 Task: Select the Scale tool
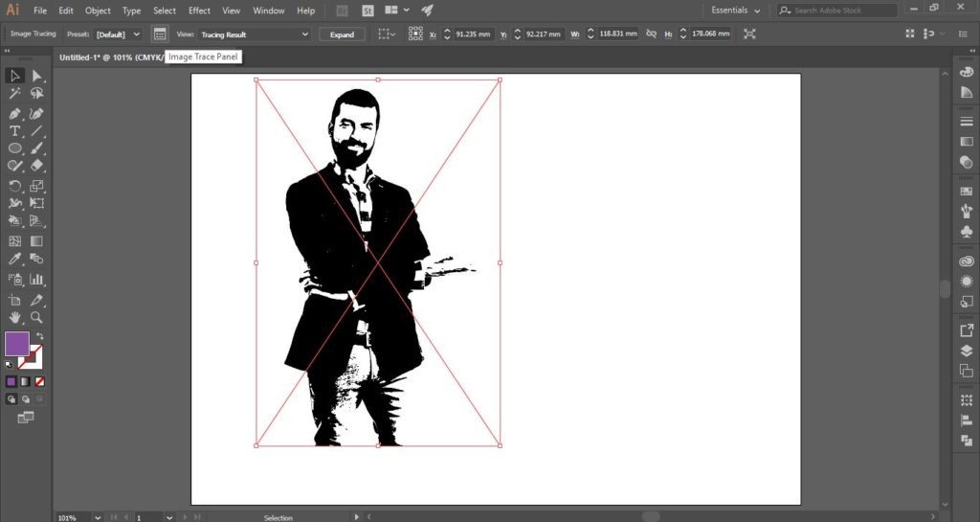(x=36, y=186)
